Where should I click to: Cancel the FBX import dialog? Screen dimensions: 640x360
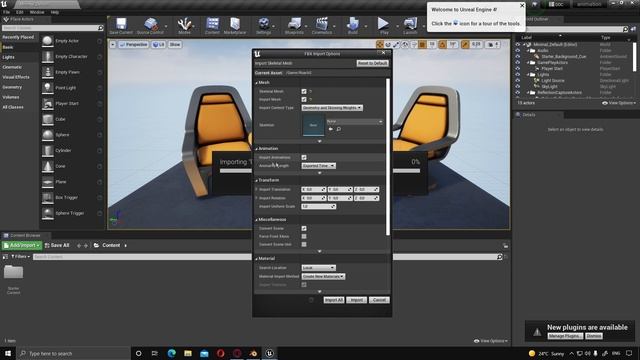[x=379, y=300]
